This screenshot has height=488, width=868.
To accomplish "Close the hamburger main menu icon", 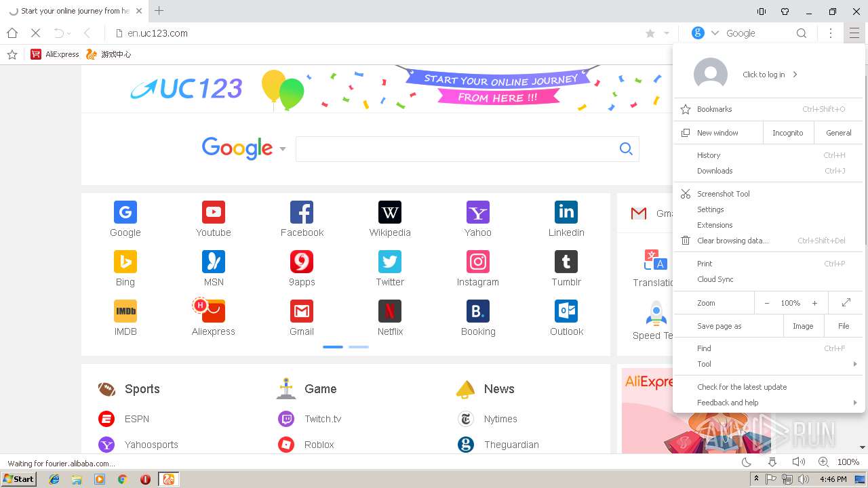I will (854, 33).
